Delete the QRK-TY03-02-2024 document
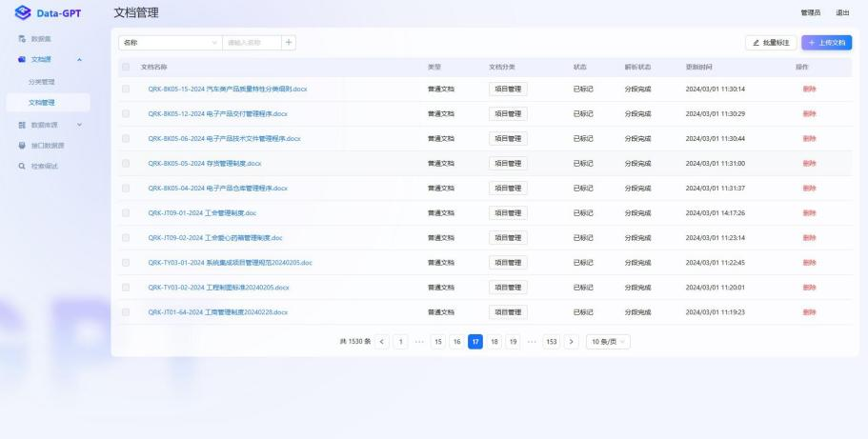868x439 pixels. [x=809, y=288]
